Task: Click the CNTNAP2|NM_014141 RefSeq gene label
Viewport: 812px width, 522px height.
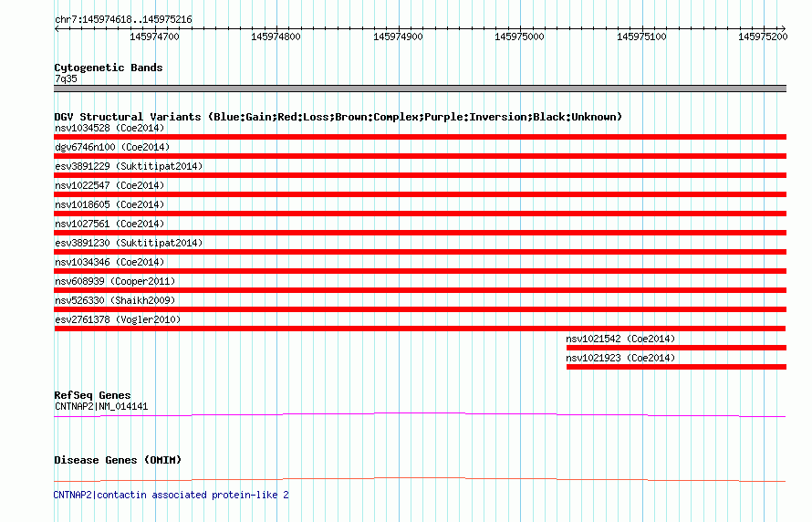Action: tap(101, 406)
